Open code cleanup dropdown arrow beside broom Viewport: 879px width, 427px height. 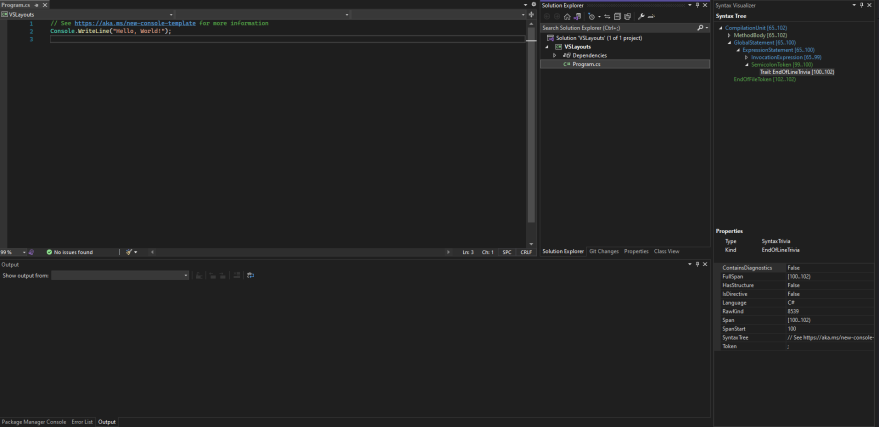136,252
